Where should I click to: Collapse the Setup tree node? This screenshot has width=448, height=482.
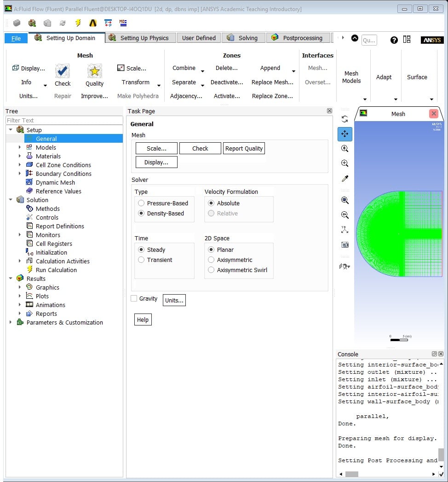pos(11,130)
